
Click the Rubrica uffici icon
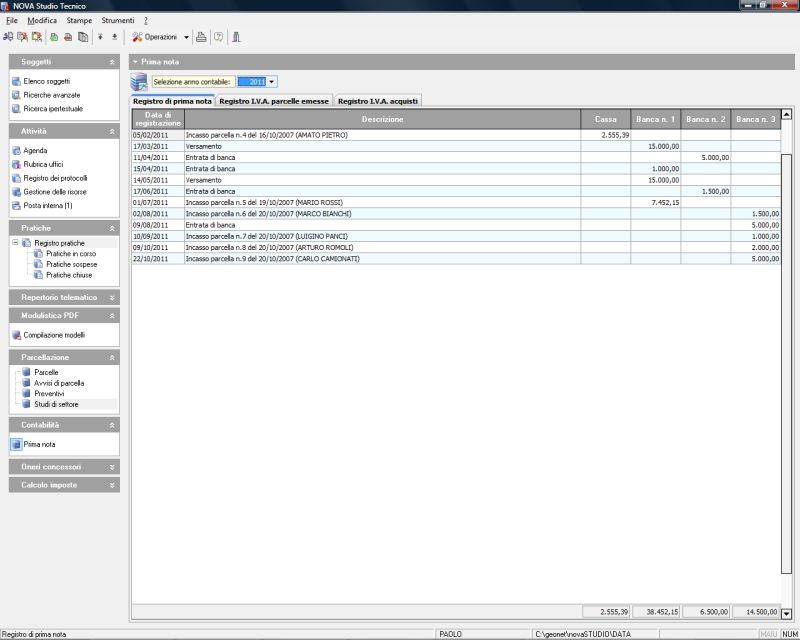point(15,164)
